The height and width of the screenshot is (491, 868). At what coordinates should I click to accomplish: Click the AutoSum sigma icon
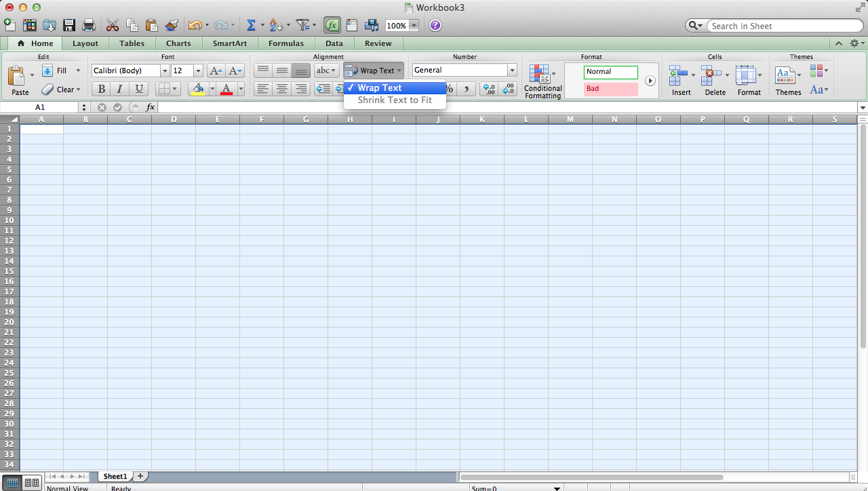click(251, 25)
